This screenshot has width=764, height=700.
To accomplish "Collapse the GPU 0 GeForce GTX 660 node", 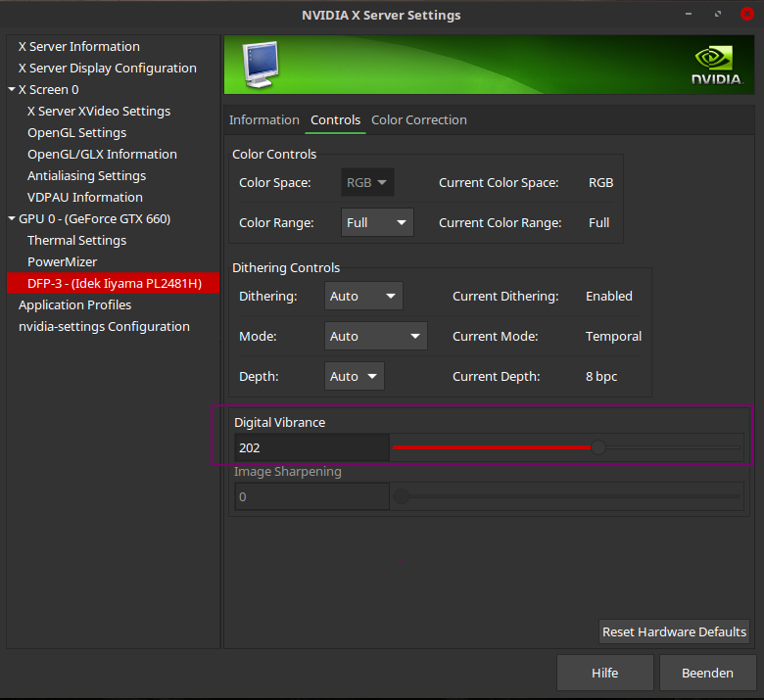I will point(12,218).
